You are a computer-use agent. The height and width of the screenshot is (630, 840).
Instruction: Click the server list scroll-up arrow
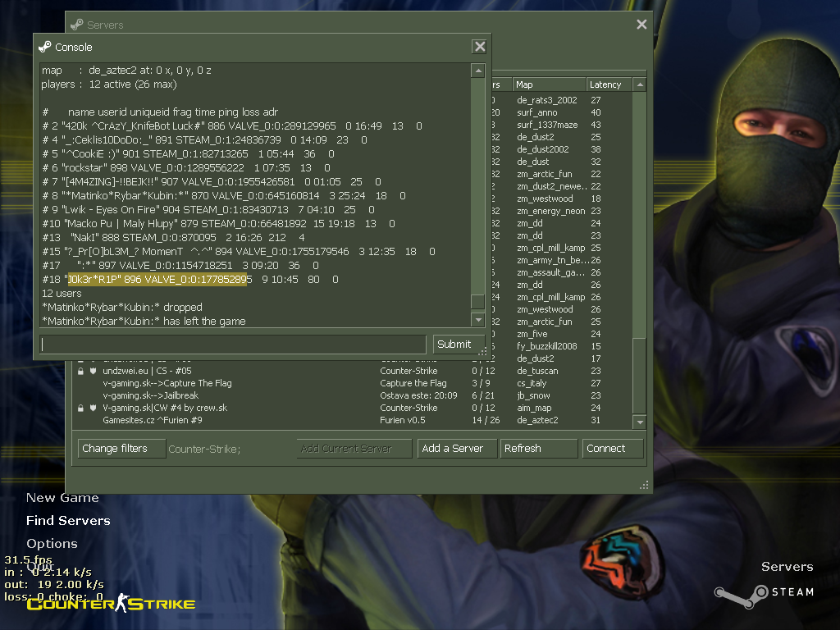pyautogui.click(x=639, y=84)
